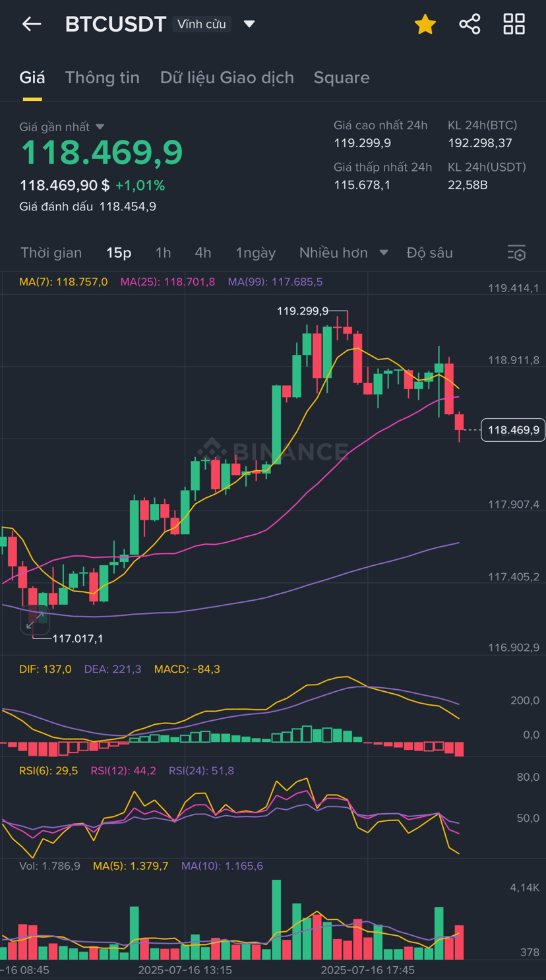The image size is (546, 980).
Task: Tap the large price 118.469,9
Action: 102,152
